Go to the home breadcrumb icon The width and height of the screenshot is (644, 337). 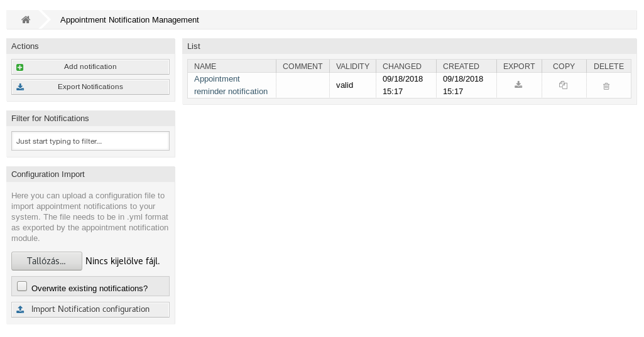(x=26, y=19)
